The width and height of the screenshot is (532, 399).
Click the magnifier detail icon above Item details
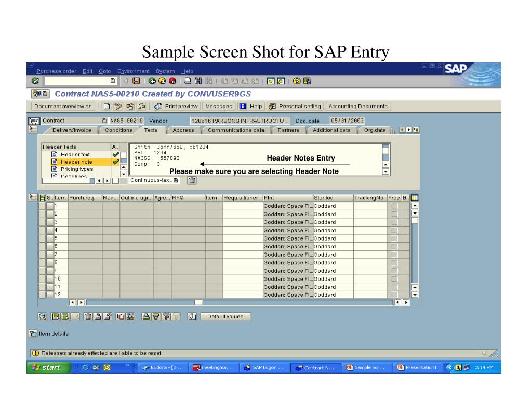click(x=43, y=316)
